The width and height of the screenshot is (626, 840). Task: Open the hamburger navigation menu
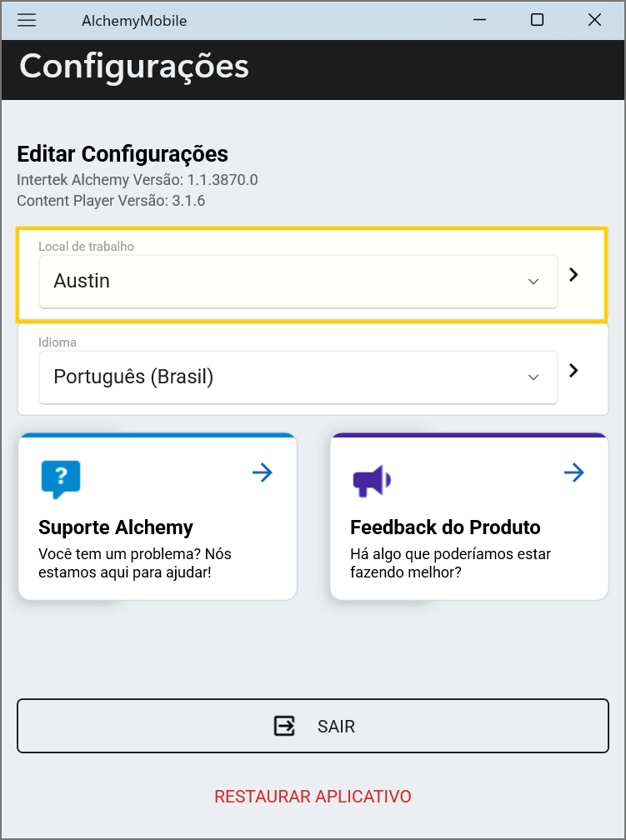pyautogui.click(x=27, y=21)
